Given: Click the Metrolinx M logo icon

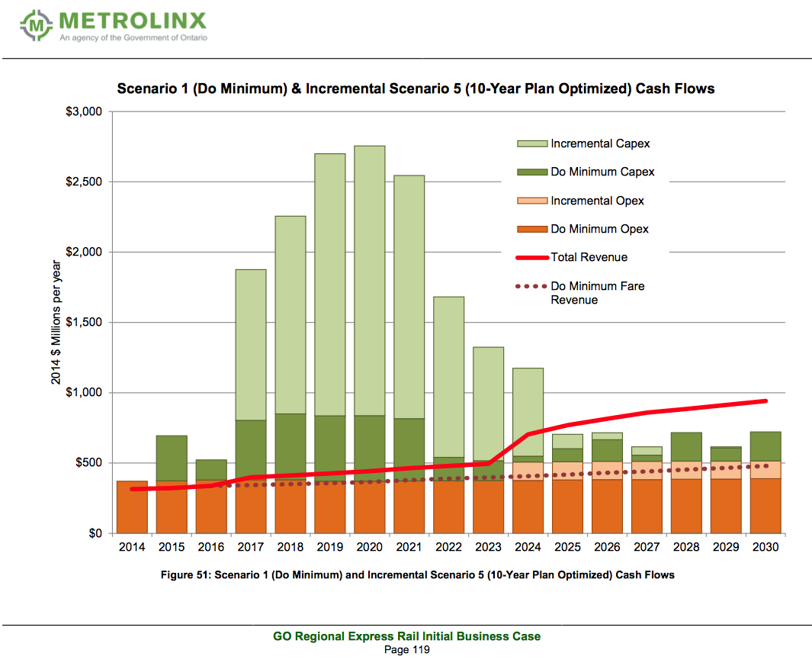Looking at the screenshot, I should 37,25.
